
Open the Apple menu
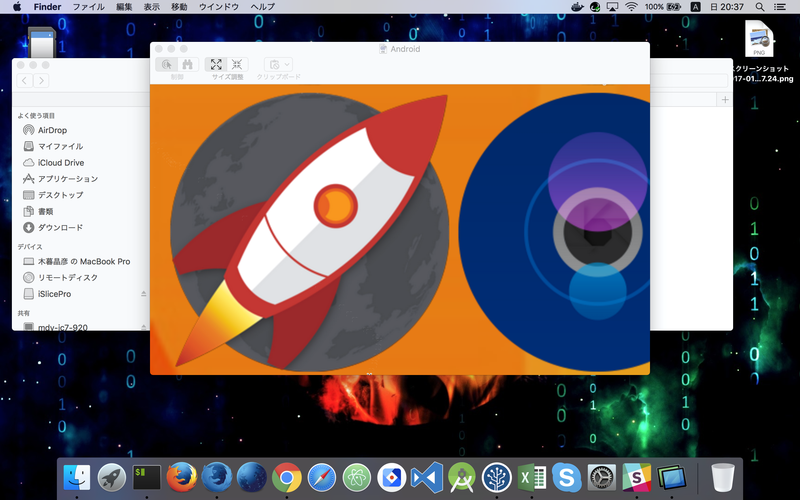coord(16,7)
